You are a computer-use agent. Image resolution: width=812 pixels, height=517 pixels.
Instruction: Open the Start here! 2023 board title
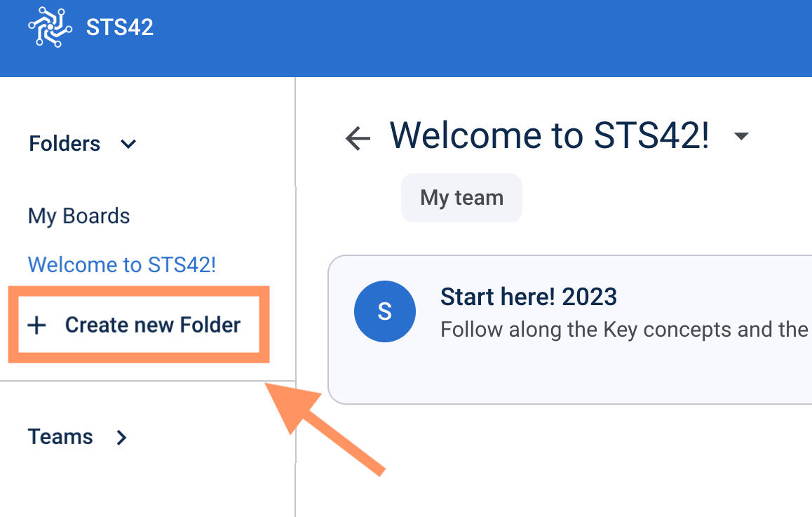coord(528,297)
